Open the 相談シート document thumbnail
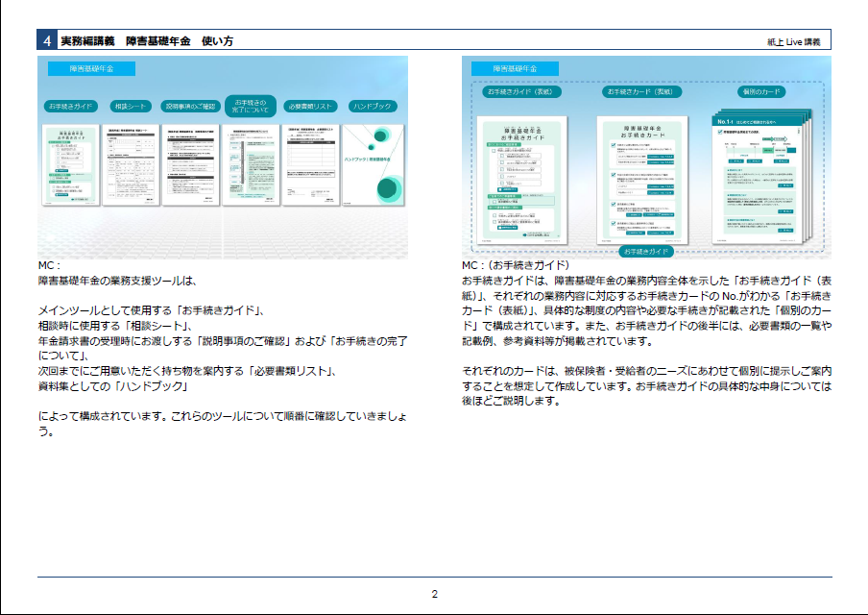 131,165
